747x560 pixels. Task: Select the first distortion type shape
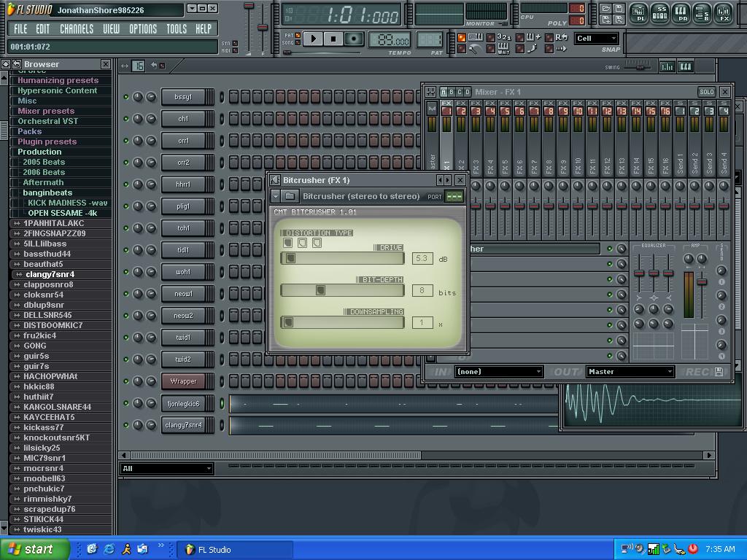pyautogui.click(x=287, y=243)
